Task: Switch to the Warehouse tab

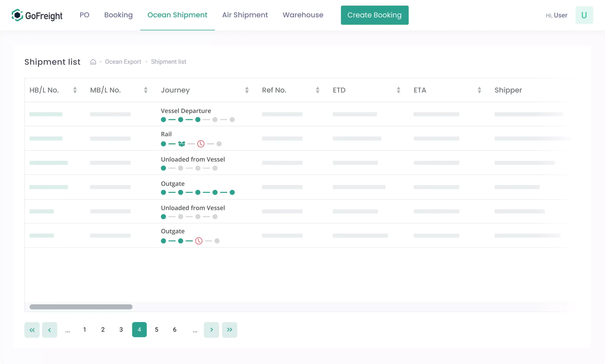Action: click(x=303, y=15)
